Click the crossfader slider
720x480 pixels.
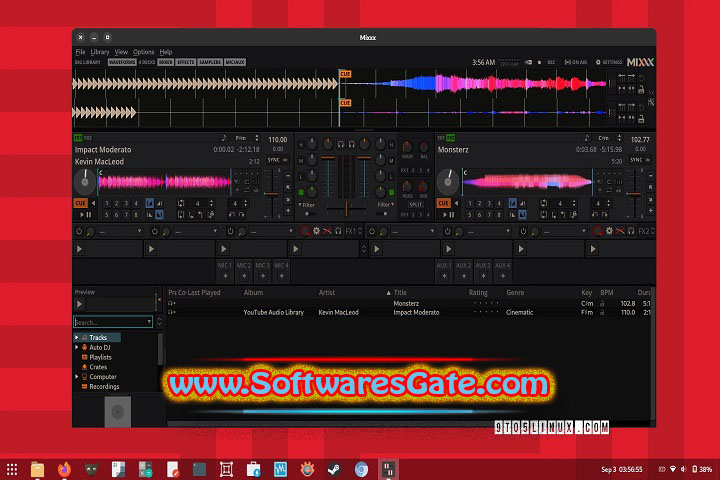(x=346, y=209)
